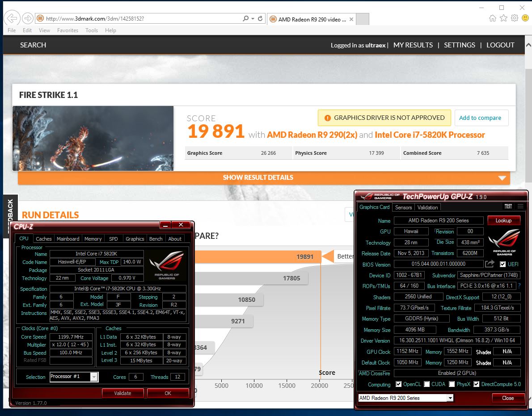Click the 19891 orange score bar
532x416 pixels.
pos(258,257)
